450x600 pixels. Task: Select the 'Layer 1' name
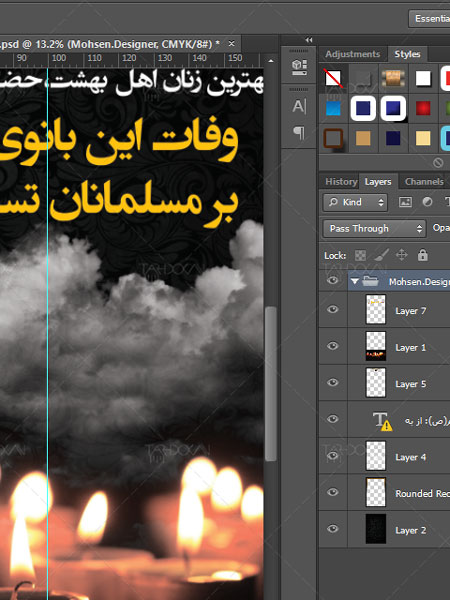410,348
